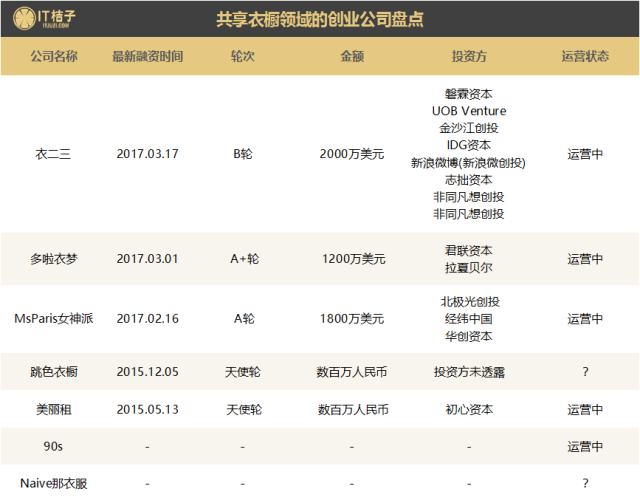Click the 公司名称 column header
This screenshot has height=503, width=640.
click(54, 56)
